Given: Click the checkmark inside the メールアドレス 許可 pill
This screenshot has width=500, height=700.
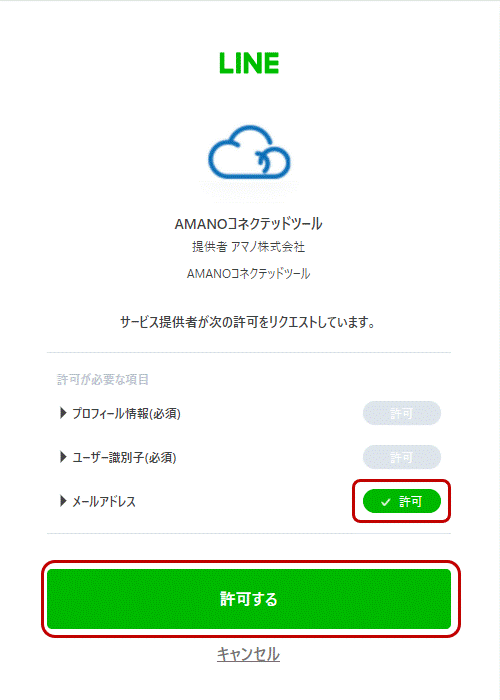Looking at the screenshot, I should pyautogui.click(x=385, y=502).
